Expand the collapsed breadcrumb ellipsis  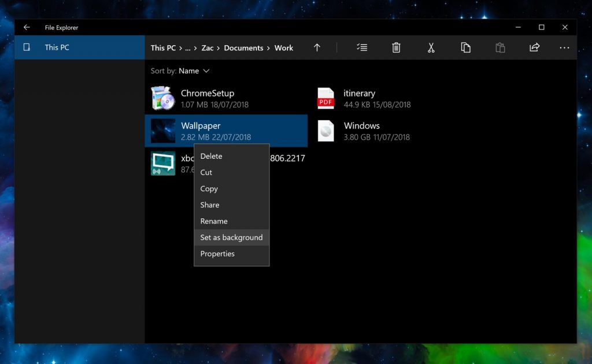point(191,48)
